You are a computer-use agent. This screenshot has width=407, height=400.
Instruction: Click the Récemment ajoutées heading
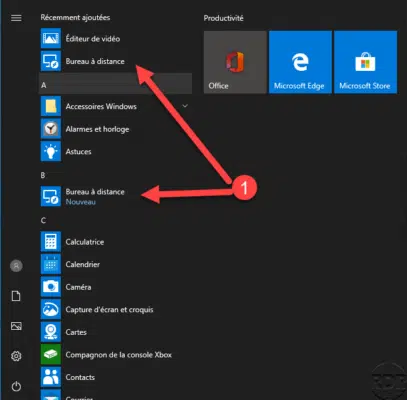coord(75,17)
